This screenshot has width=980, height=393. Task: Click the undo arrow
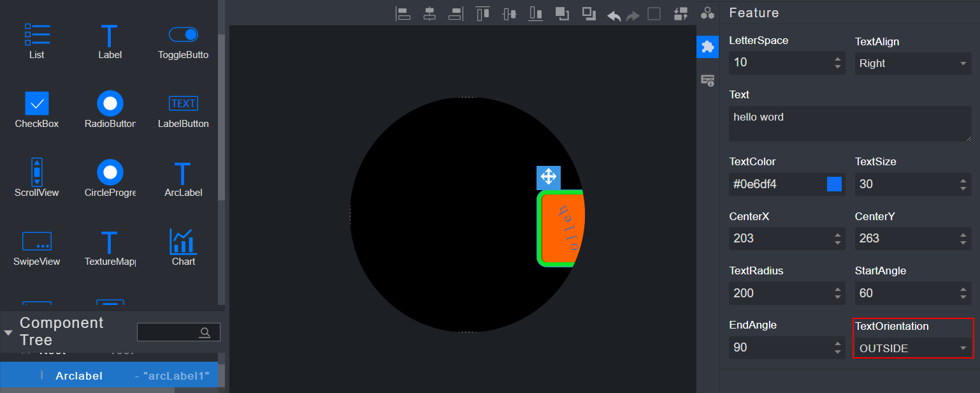[x=614, y=15]
